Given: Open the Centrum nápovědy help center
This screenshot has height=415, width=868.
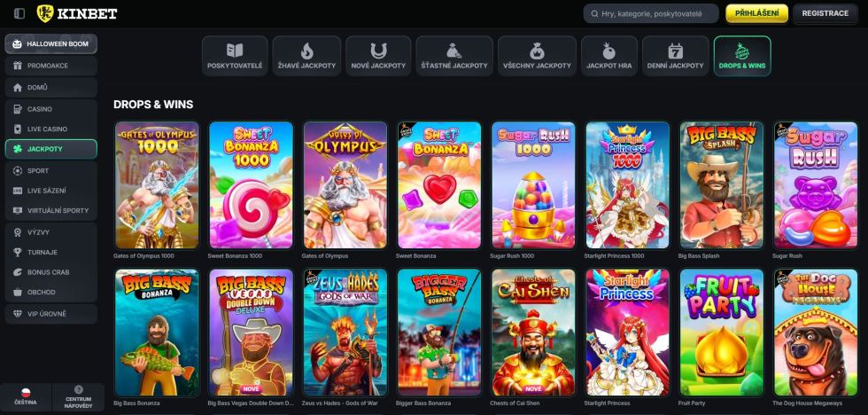Looking at the screenshot, I should [x=78, y=396].
